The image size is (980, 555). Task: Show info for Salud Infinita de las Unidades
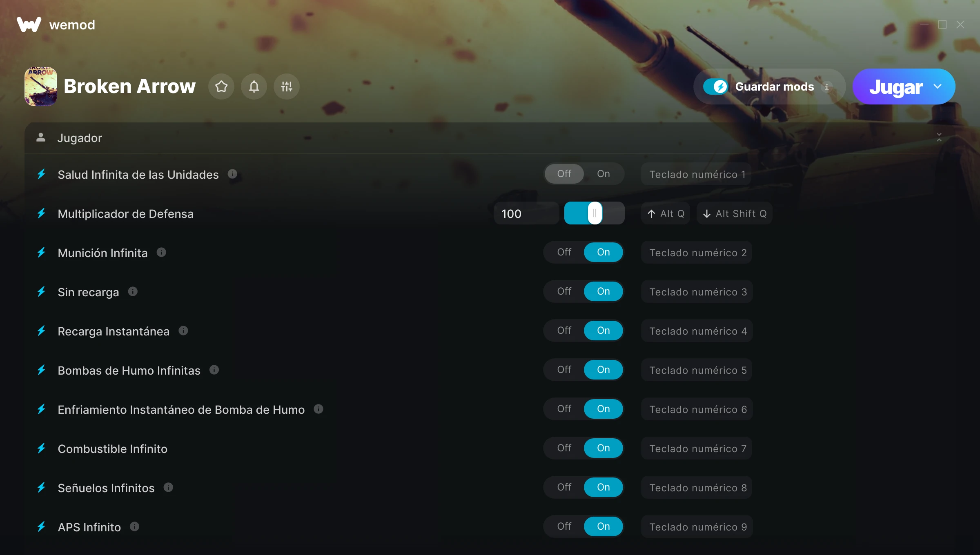coord(232,174)
